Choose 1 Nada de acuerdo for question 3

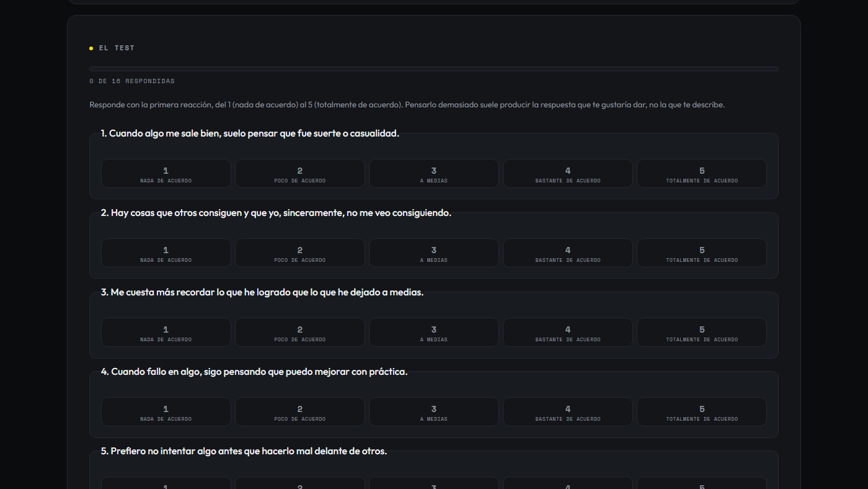click(x=166, y=332)
